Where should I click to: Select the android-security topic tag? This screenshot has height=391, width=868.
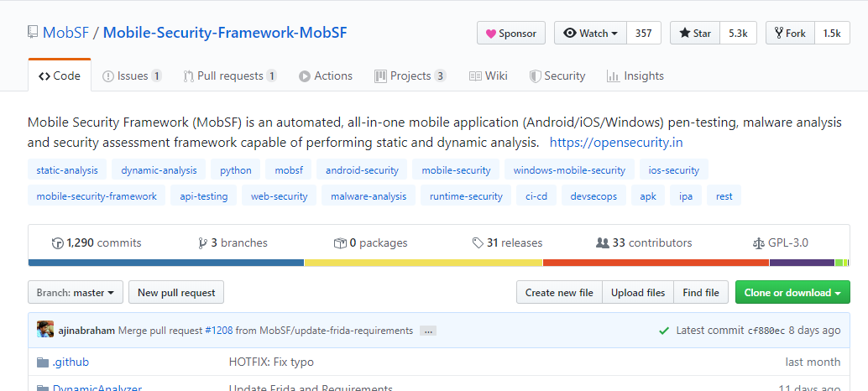coord(362,169)
